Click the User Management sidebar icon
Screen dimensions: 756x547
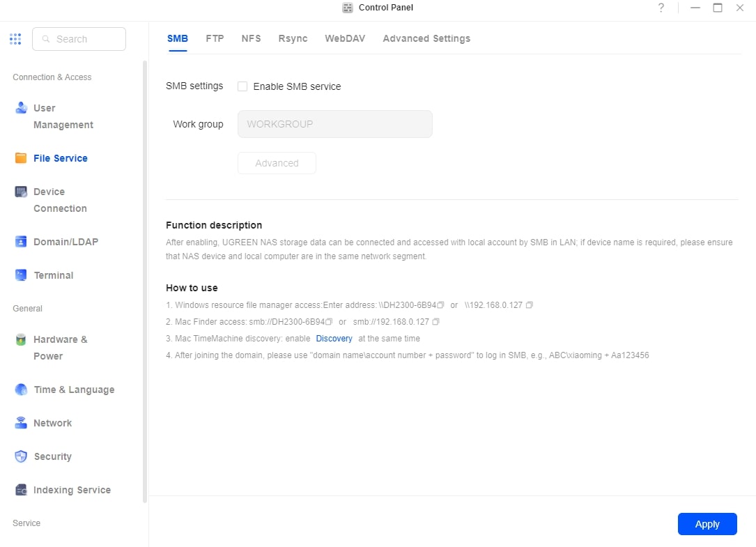21,108
